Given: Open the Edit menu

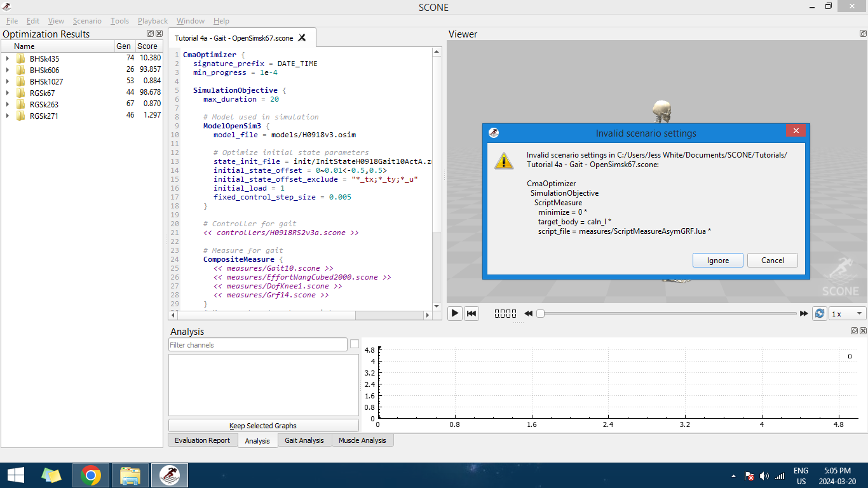Looking at the screenshot, I should point(33,21).
